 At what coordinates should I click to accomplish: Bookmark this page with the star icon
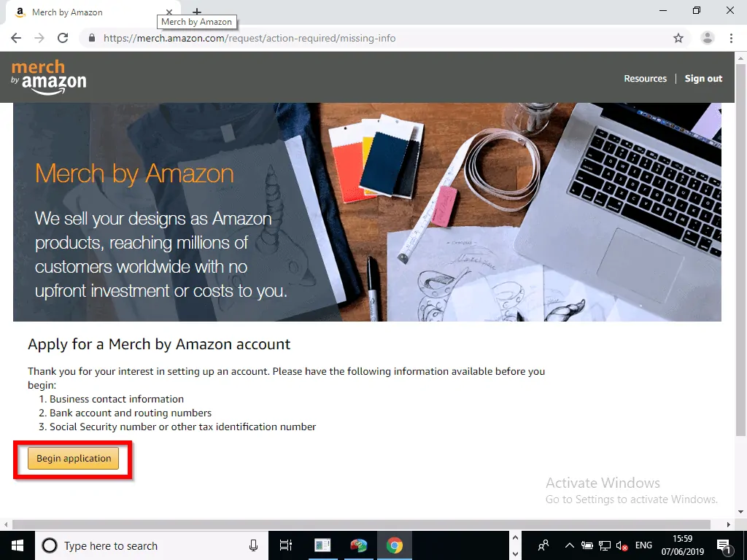click(678, 38)
